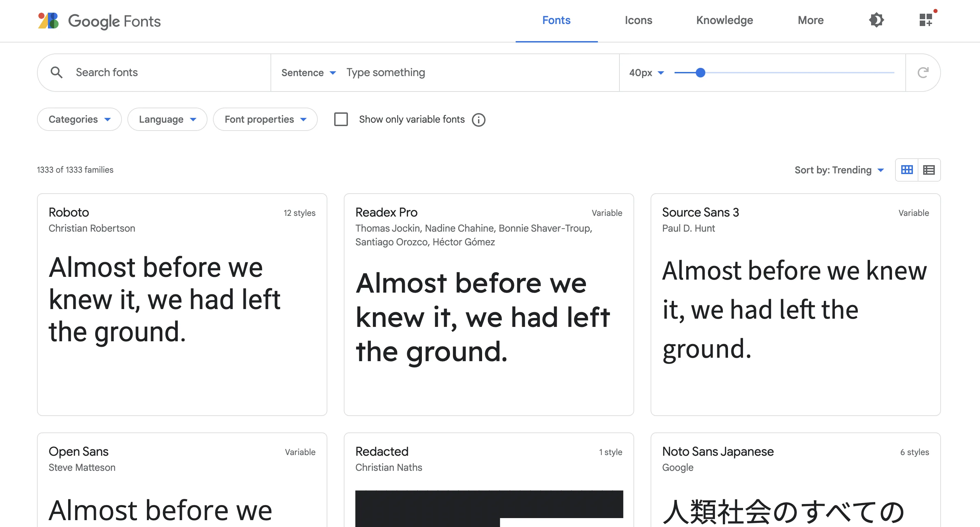Switch to list view layout
Image resolution: width=980 pixels, height=527 pixels.
(x=929, y=170)
